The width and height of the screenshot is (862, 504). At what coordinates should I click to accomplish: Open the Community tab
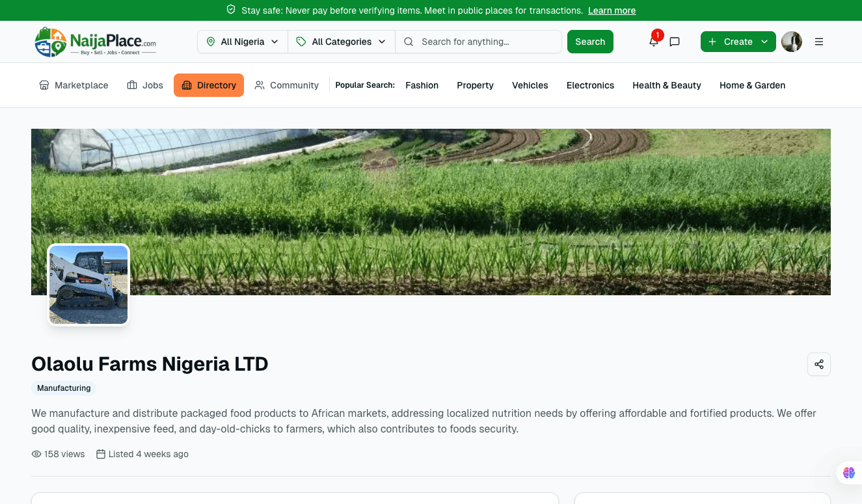287,85
